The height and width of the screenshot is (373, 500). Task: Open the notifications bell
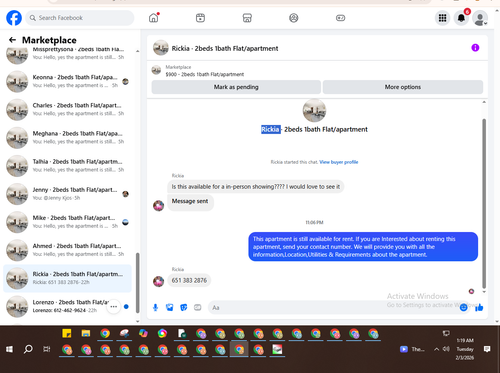coord(461,18)
